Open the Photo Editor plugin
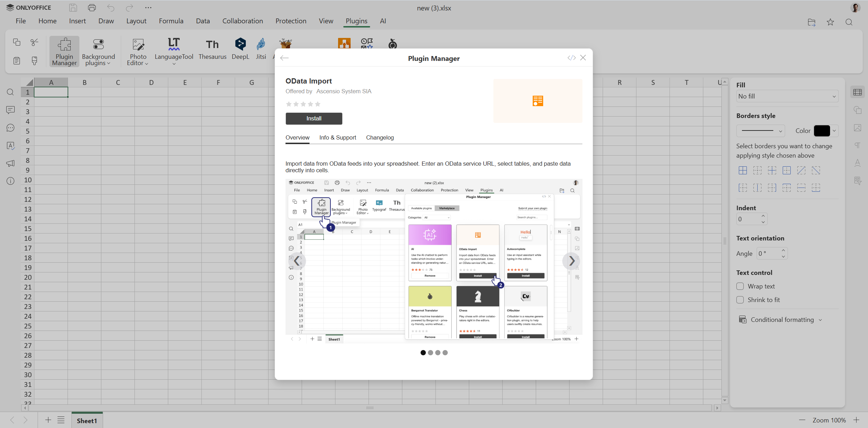This screenshot has height=428, width=868. (138, 51)
